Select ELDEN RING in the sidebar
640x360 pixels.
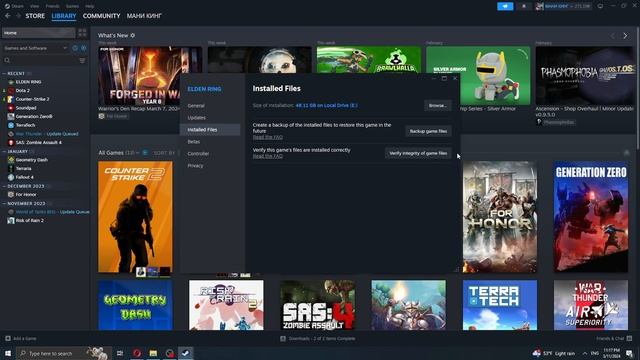pos(28,82)
